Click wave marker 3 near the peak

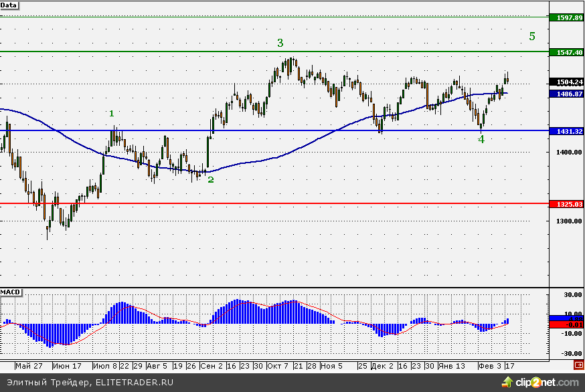coord(280,43)
